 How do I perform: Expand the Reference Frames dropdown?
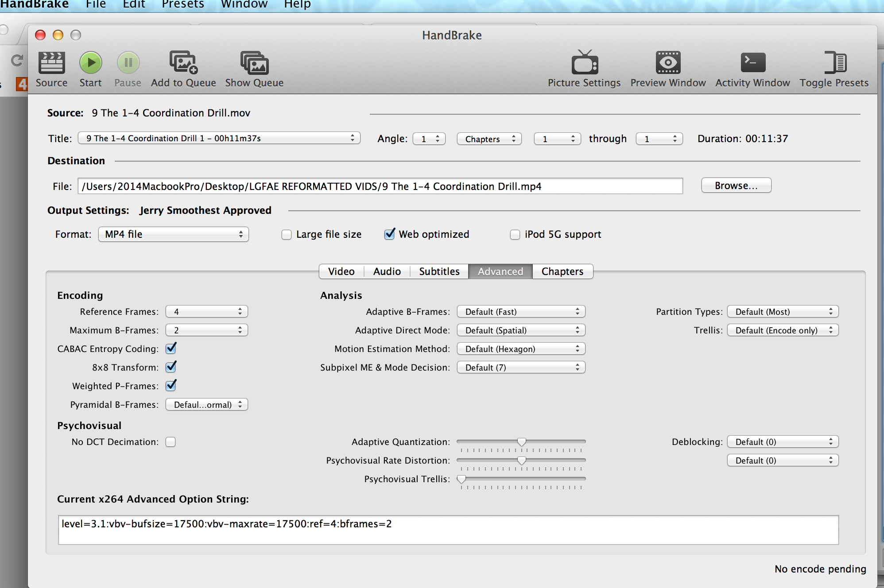(206, 312)
